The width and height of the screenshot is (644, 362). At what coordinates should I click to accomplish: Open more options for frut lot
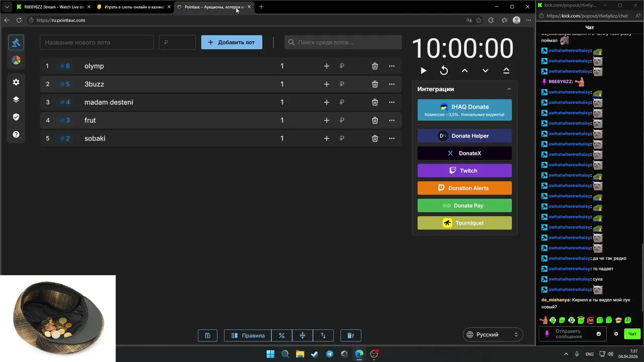[391, 120]
